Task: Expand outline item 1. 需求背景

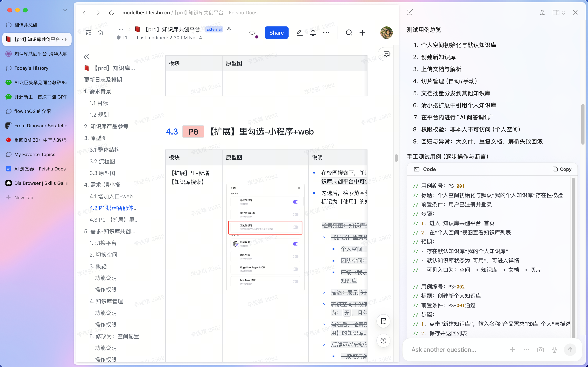Action: (98, 91)
